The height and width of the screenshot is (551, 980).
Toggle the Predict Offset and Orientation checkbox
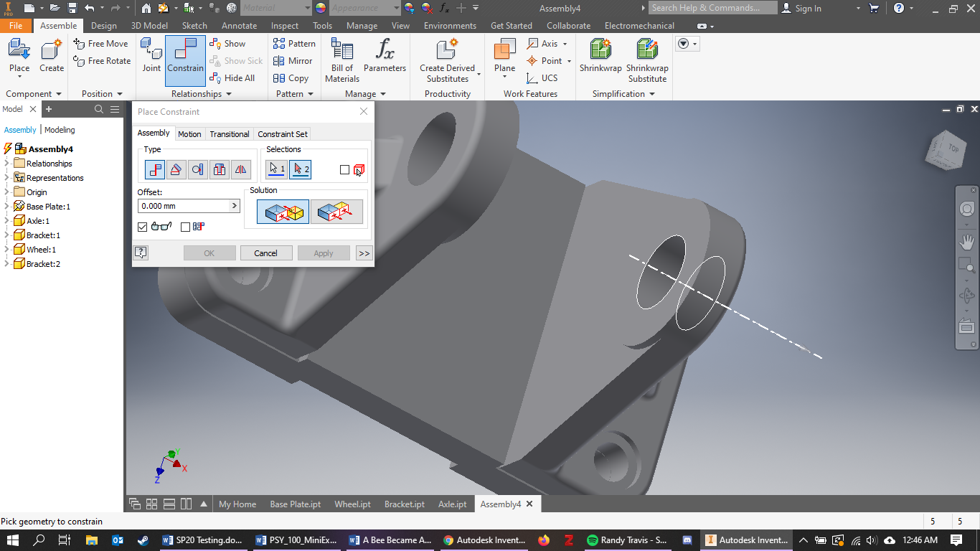pos(185,227)
